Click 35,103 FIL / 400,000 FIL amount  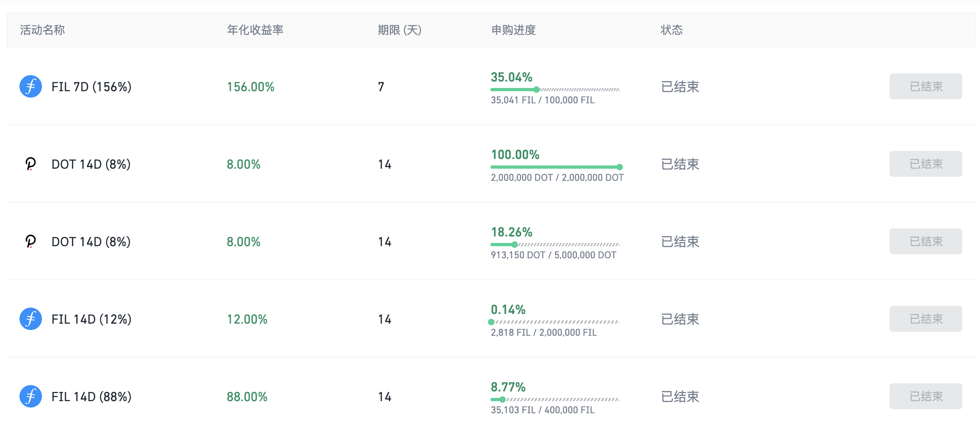(543, 410)
